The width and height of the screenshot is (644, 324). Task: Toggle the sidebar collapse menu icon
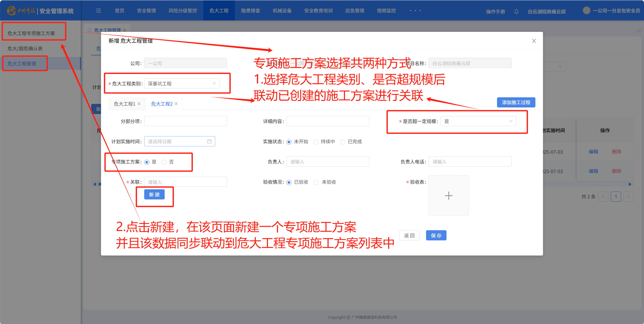point(98,11)
